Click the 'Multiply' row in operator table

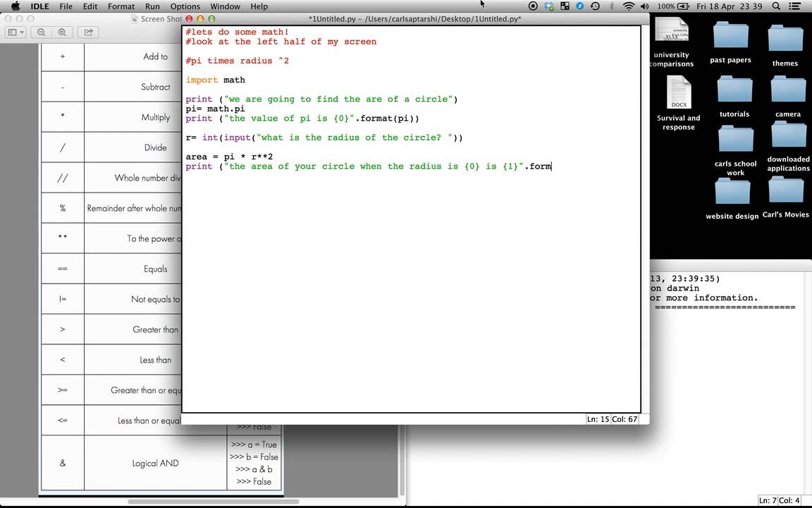(x=155, y=117)
